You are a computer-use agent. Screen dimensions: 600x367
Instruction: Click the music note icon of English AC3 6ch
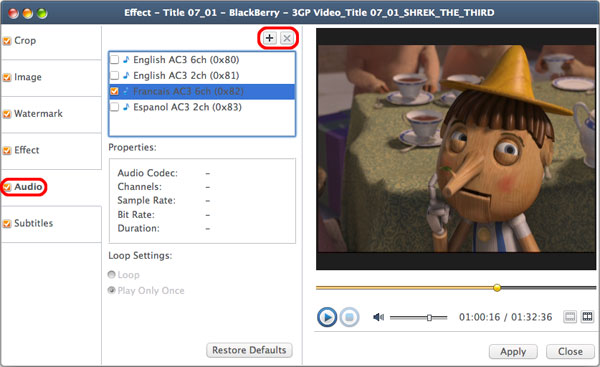[126, 60]
